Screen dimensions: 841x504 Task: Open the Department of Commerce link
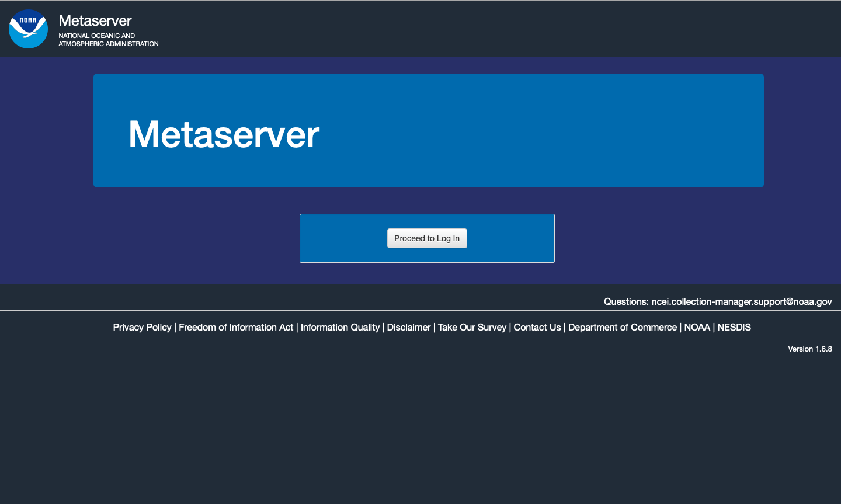pyautogui.click(x=623, y=327)
